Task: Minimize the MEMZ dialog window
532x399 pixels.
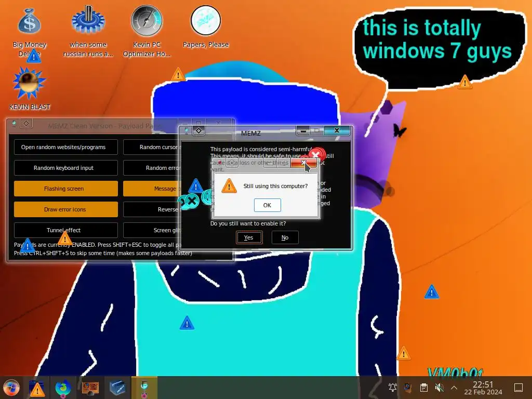Action: pos(303,130)
